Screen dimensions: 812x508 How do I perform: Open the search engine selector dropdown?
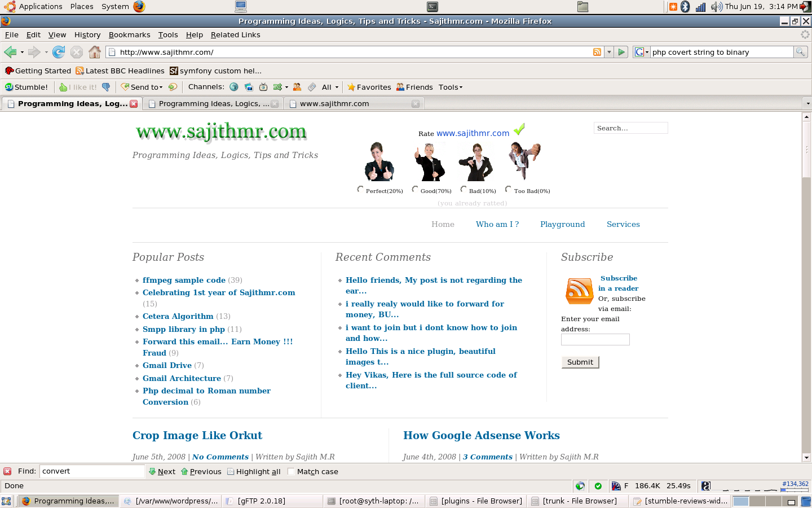[642, 52]
